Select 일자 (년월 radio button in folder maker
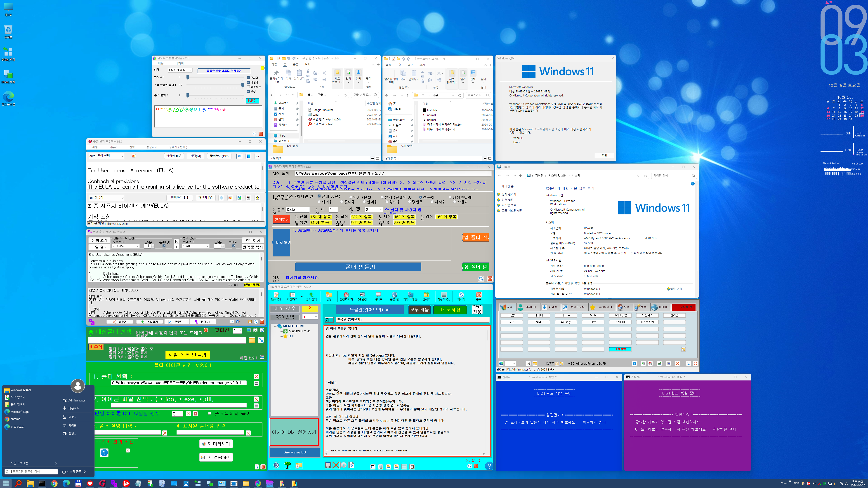This screenshot has width=868, height=488. coord(350,197)
